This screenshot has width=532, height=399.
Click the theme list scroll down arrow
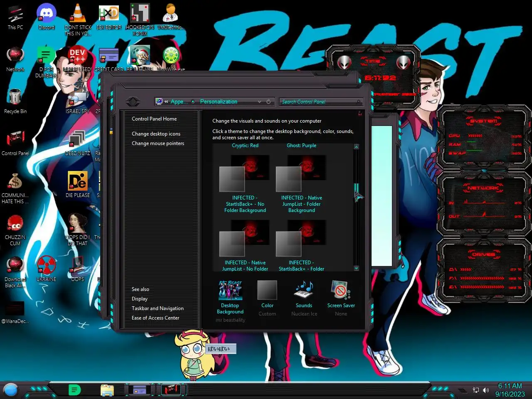tap(356, 268)
